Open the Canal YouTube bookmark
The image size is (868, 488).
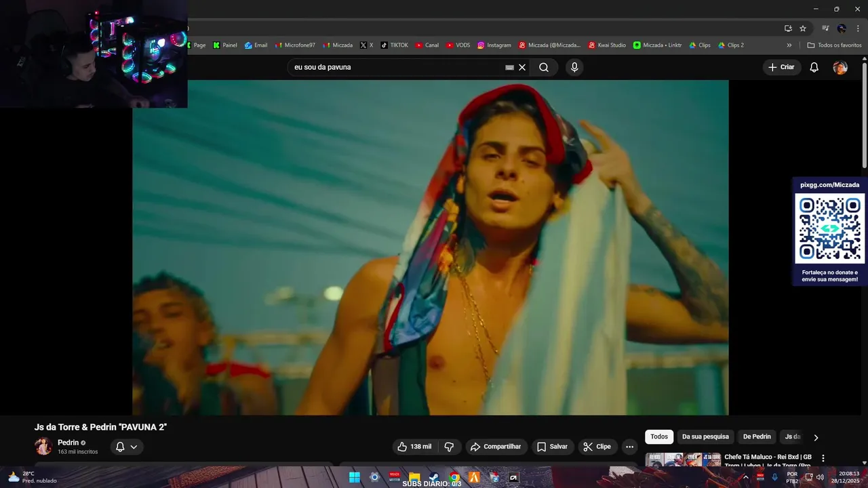click(x=427, y=45)
